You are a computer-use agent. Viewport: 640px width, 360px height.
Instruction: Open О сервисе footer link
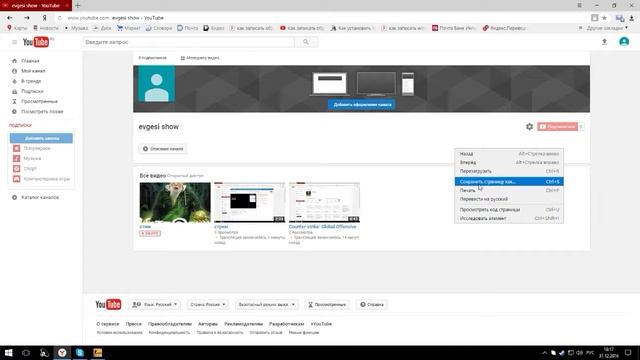pos(108,324)
